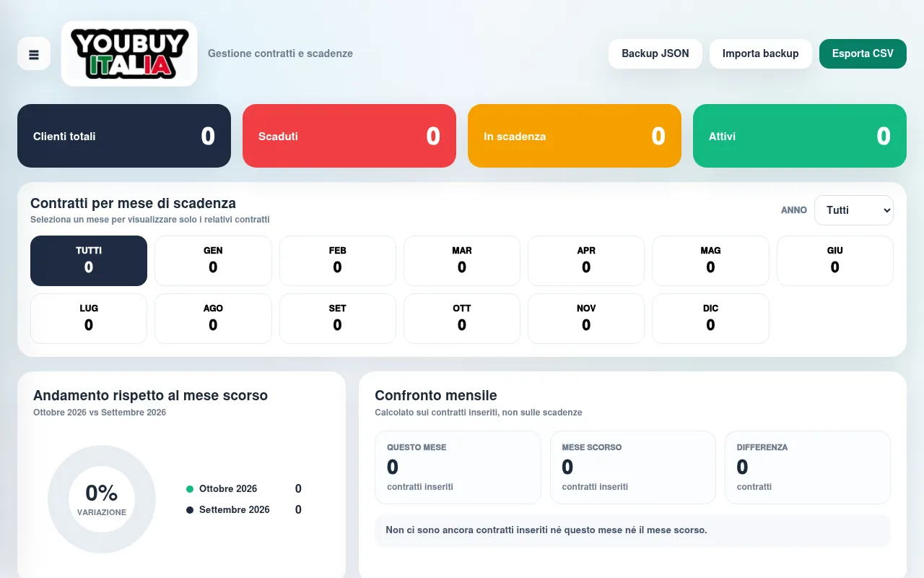924x578 pixels.
Task: Click the 'Non ci sono ancora contratti' notice
Action: [x=632, y=530]
